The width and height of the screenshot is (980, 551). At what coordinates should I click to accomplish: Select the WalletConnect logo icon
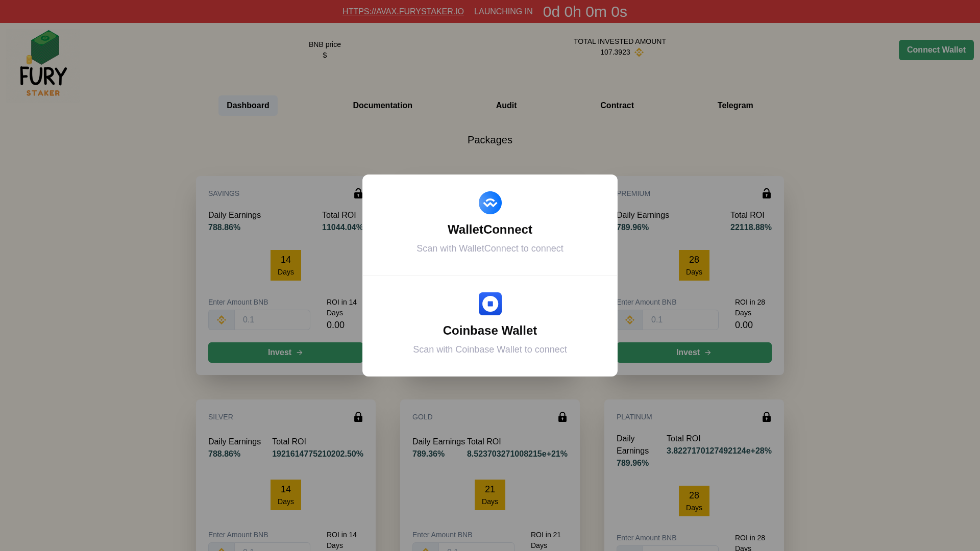490,203
